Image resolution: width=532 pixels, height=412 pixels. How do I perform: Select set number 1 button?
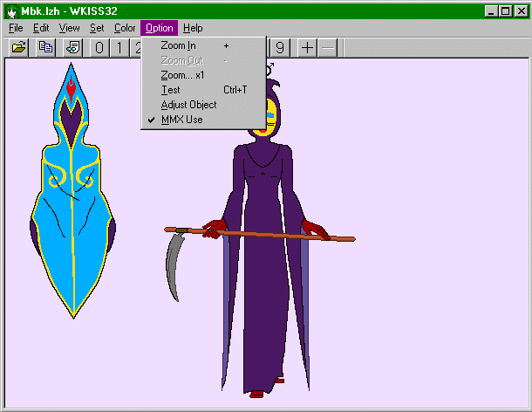119,47
